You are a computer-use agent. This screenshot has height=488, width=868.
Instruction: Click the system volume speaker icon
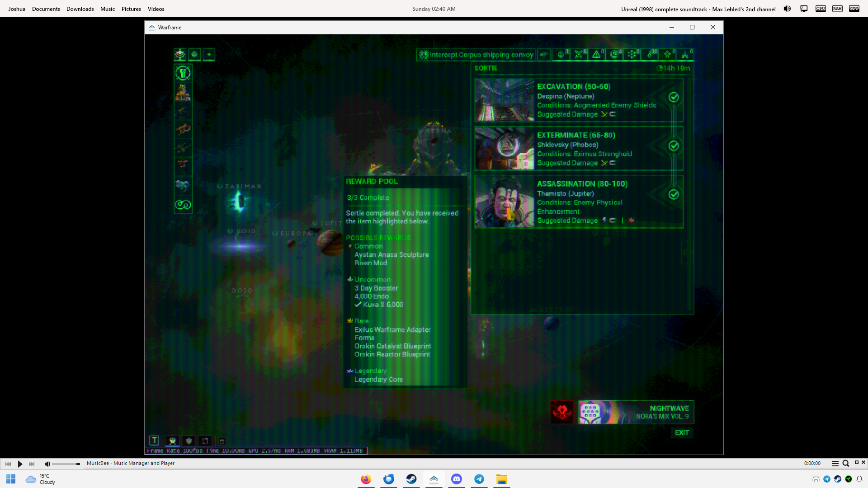coord(787,9)
